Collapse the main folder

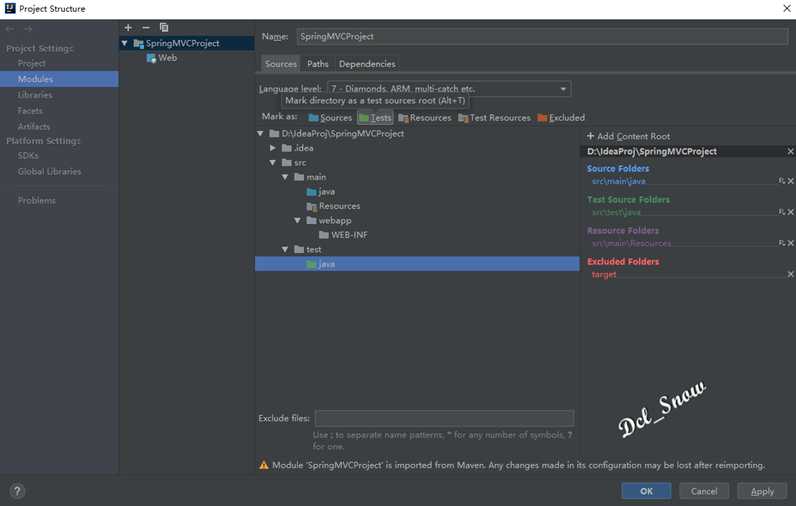click(285, 177)
